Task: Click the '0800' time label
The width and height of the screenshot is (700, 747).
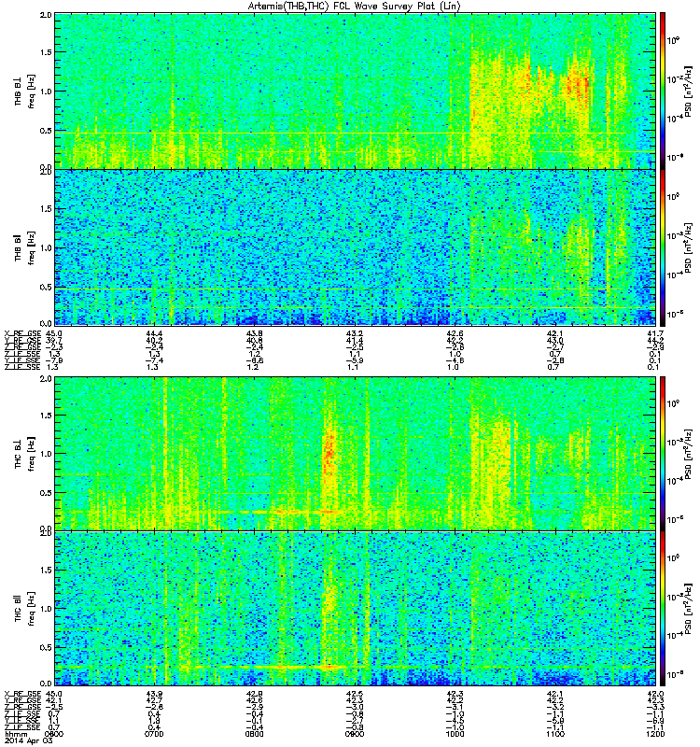Action: point(254,734)
